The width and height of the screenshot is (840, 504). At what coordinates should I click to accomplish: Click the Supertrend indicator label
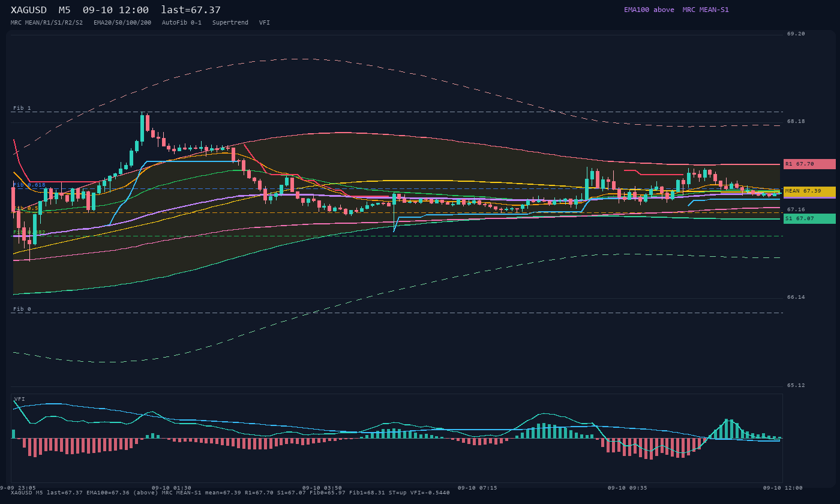[230, 23]
